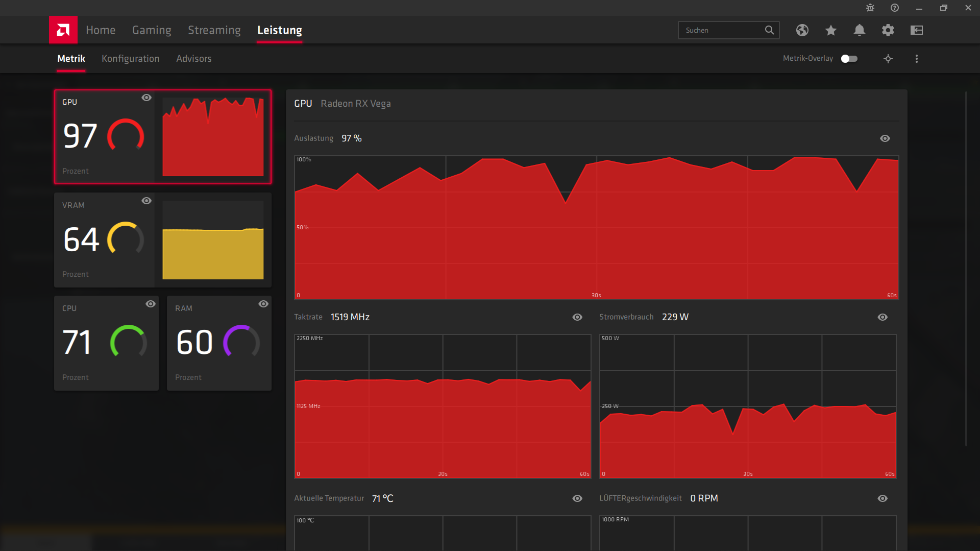Screen dimensions: 980x551
Task: Open settings gear icon
Action: [888, 30]
